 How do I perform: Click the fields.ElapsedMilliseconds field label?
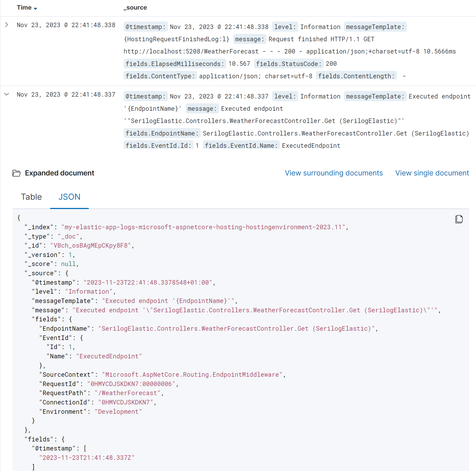tap(175, 64)
